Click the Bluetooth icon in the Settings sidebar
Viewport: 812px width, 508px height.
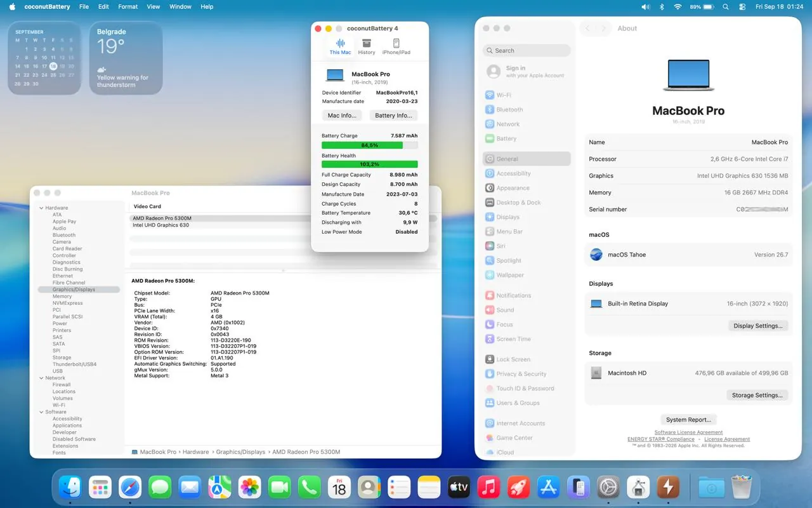490,110
